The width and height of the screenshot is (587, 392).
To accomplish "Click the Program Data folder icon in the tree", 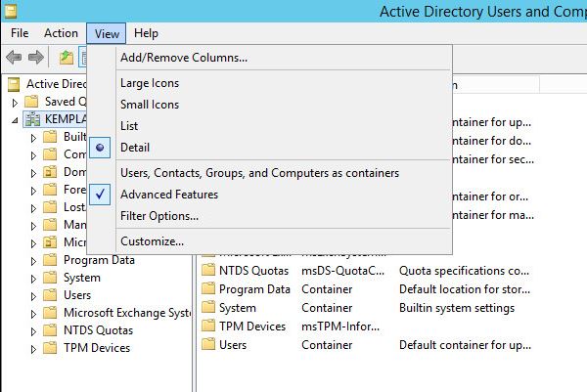I will pyautogui.click(x=50, y=260).
